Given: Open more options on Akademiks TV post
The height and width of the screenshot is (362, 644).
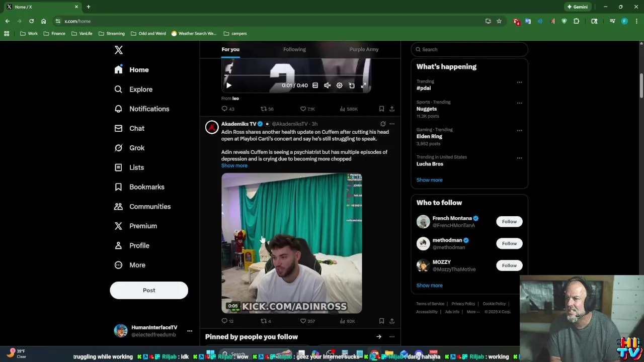Looking at the screenshot, I should click(x=392, y=124).
